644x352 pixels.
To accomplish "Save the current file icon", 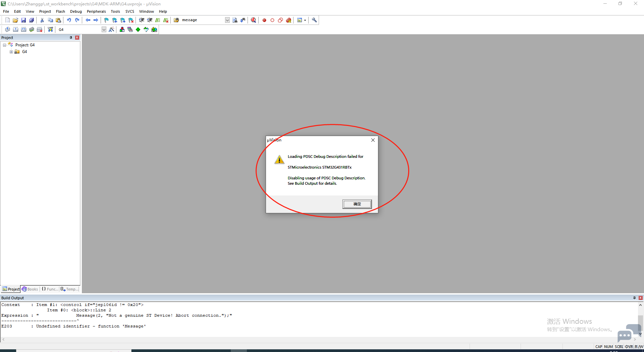I will 23,20.
